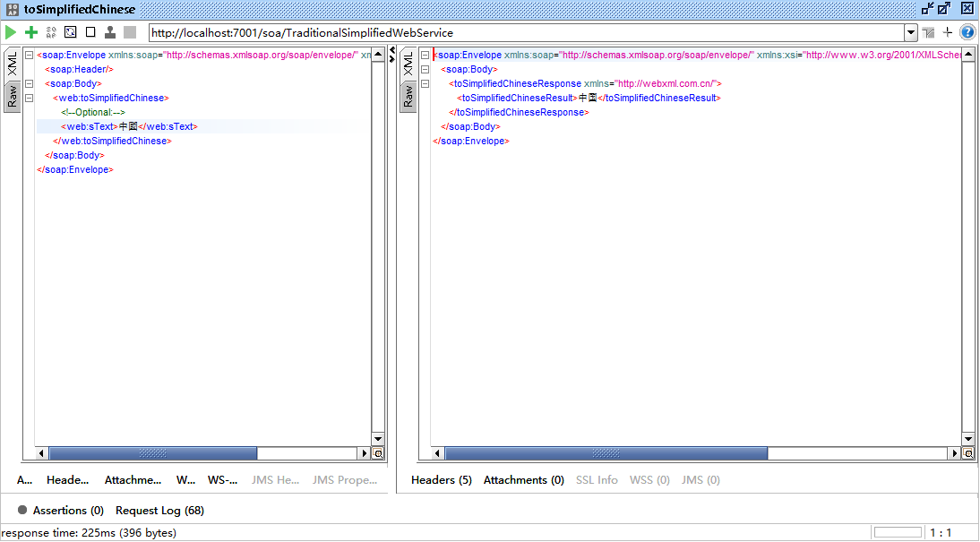Switch response editor to Raw view tab
980x542 pixels.
[x=408, y=96]
